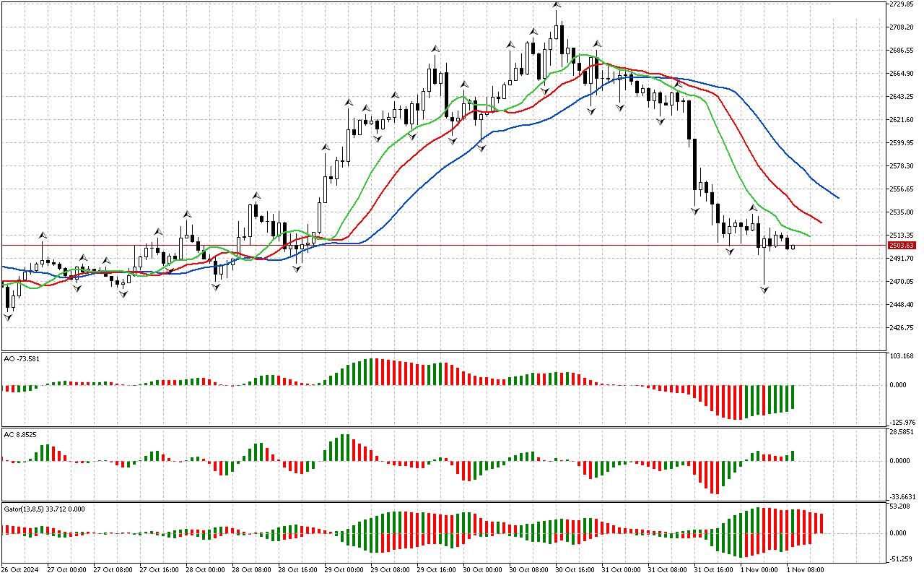Viewport: 924px width, 578px height.
Task: Click the -51.259 value on the Gator scale
Action: click(901, 558)
